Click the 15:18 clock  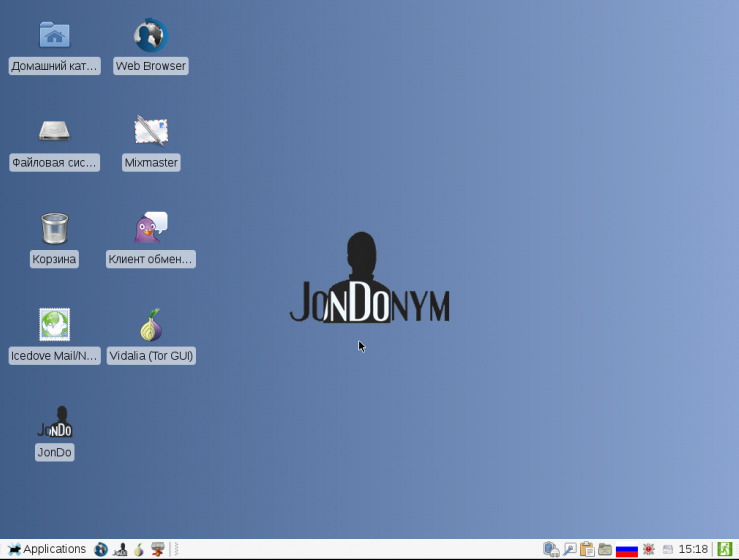[693, 549]
